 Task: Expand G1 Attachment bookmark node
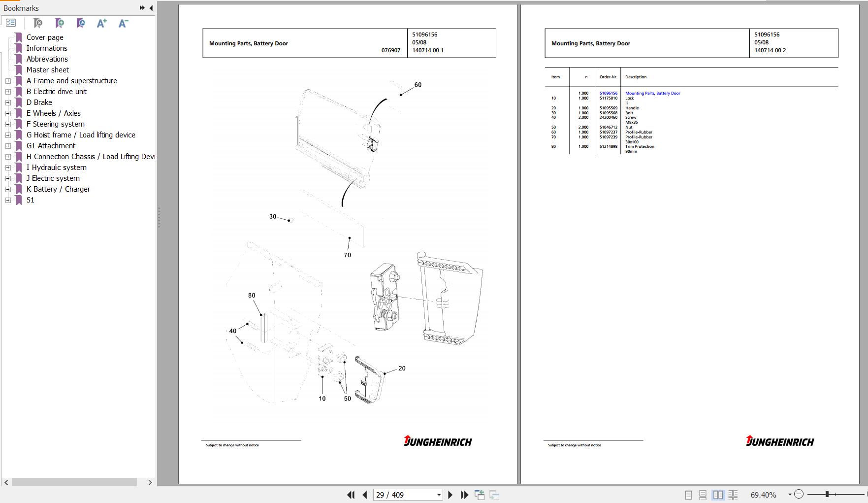coord(8,146)
